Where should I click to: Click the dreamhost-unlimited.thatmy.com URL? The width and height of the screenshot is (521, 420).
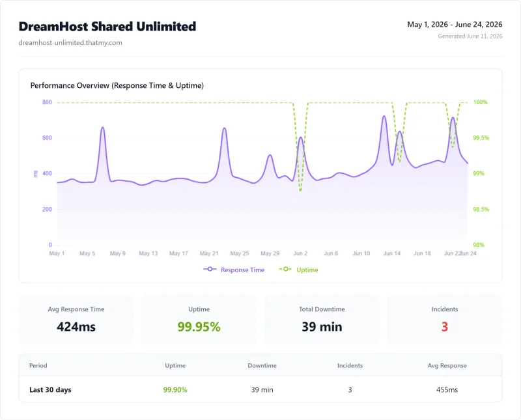[70, 42]
